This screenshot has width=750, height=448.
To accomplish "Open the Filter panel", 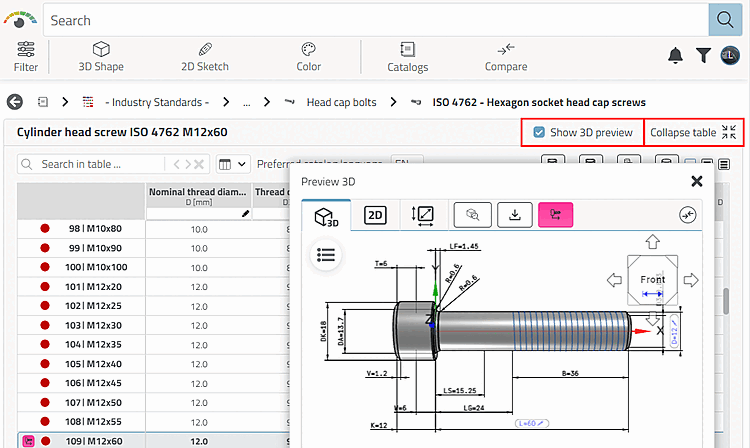I will tap(26, 57).
